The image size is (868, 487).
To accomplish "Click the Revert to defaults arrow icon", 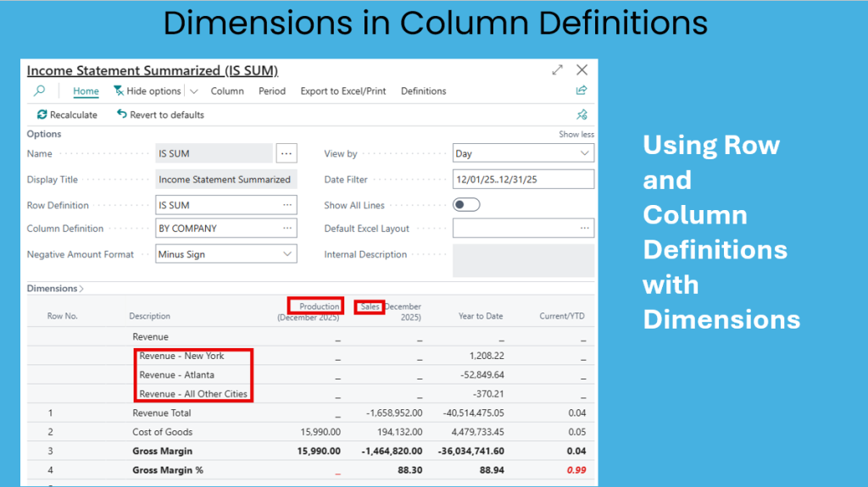I will pos(122,114).
